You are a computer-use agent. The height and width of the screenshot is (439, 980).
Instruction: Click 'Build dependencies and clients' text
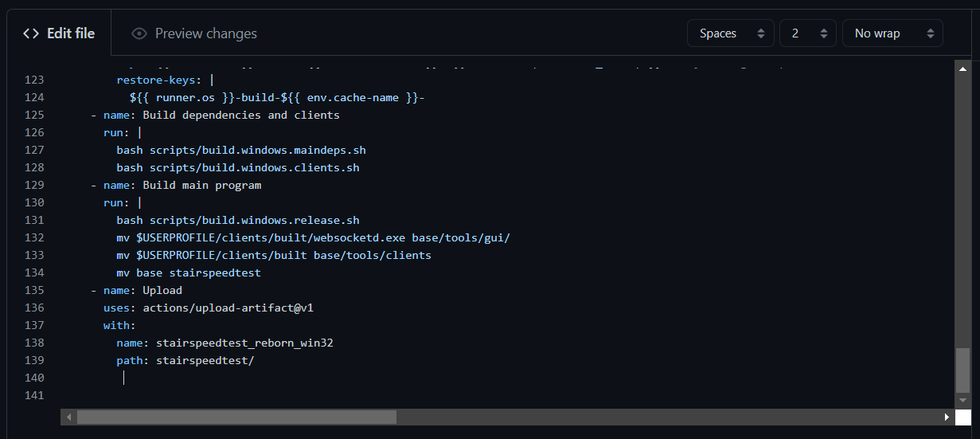point(241,116)
